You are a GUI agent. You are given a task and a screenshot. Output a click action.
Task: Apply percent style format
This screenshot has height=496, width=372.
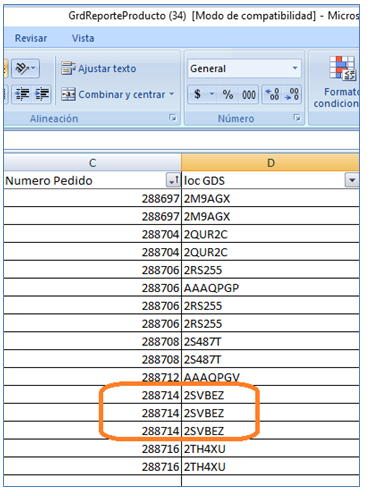228,95
